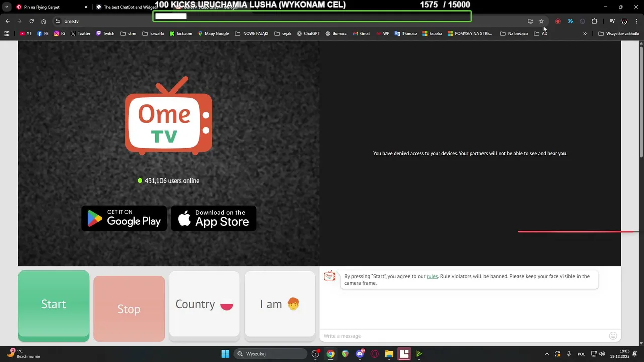Viewport: 644px width, 362px height.
Task: Switch to The best ChatBot and Widget tab
Action: [x=126, y=7]
